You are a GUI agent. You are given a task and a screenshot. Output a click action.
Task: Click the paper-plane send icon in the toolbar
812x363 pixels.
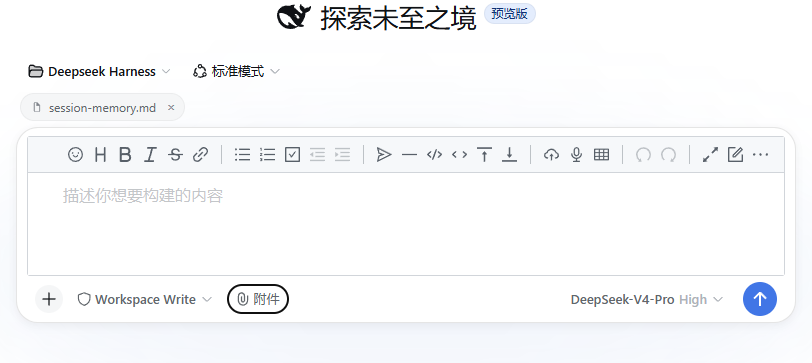(x=384, y=154)
